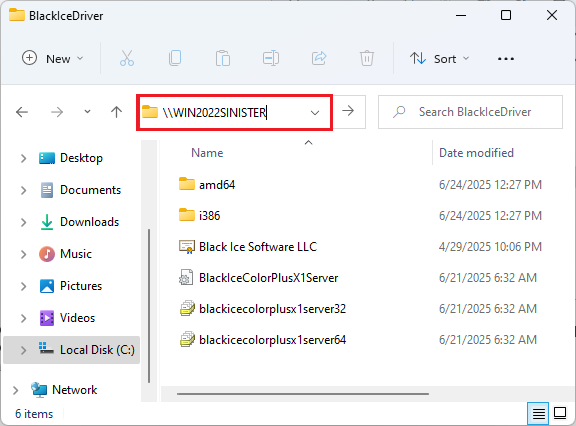Open the See more options menu
The height and width of the screenshot is (426, 576).
click(x=505, y=59)
